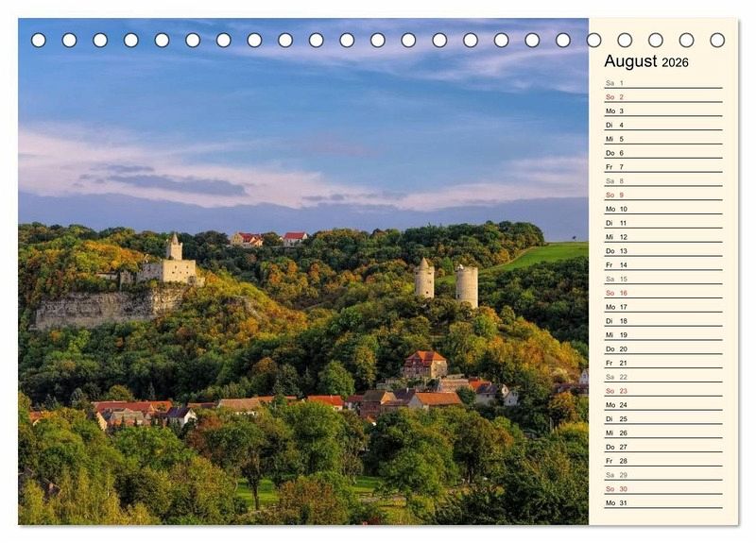The image size is (756, 543).
Task: Click the Fr 21 calendar row
Action: [662, 363]
